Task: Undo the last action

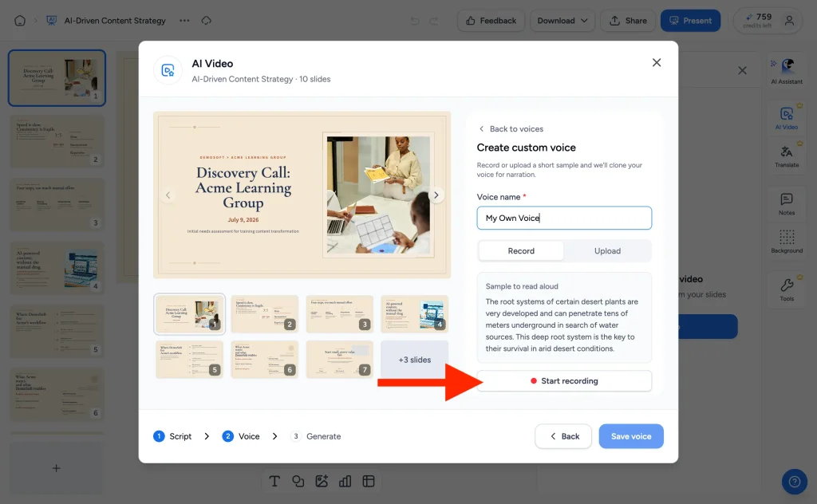Action: coord(415,21)
